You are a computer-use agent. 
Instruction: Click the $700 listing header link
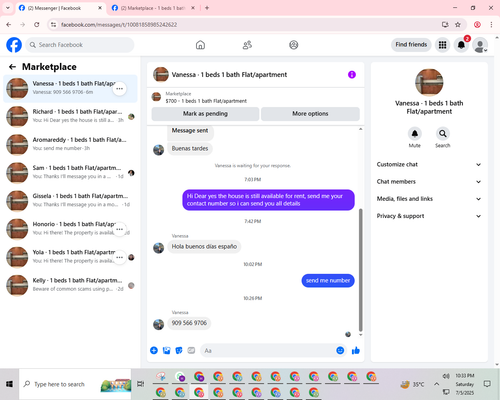206,101
